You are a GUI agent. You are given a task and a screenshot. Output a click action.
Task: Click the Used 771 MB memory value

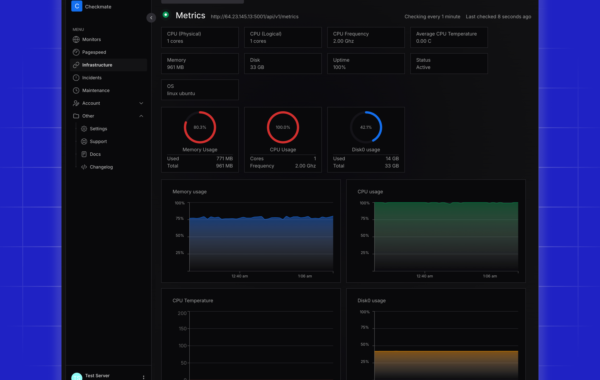click(225, 159)
